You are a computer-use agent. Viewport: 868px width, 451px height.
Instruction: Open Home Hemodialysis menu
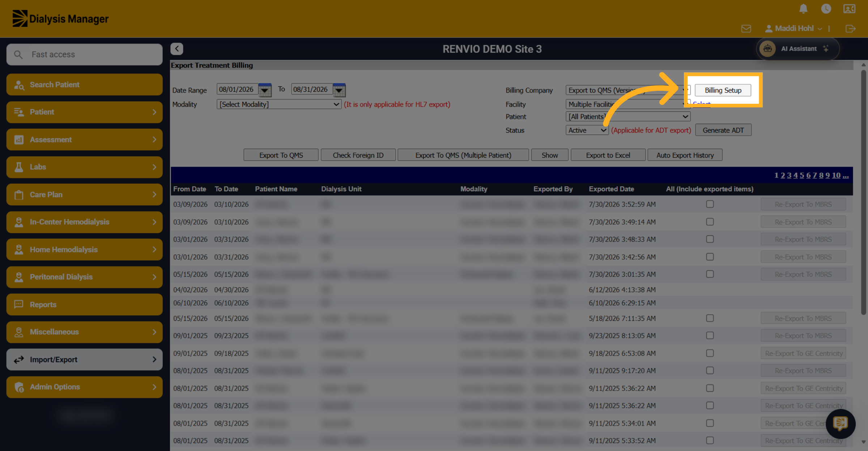click(x=84, y=250)
